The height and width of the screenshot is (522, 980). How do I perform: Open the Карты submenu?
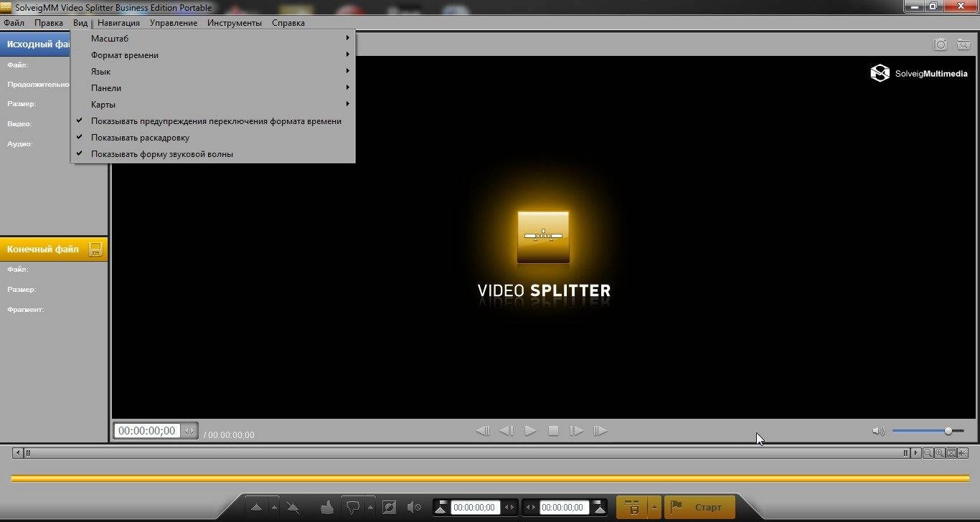point(212,105)
